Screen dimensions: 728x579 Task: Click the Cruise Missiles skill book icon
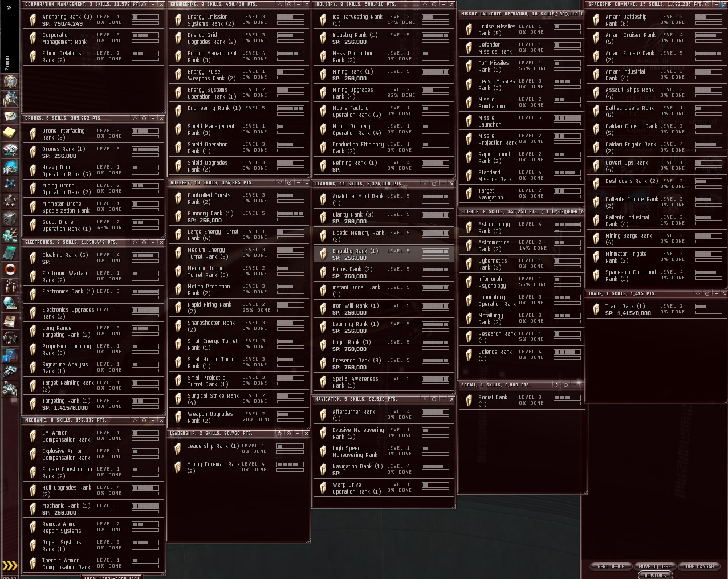point(469,30)
